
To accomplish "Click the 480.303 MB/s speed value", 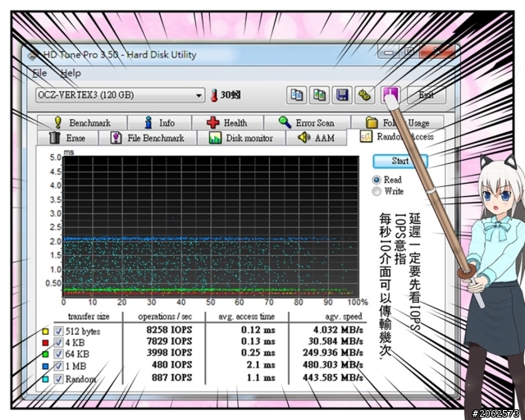I will tap(333, 364).
